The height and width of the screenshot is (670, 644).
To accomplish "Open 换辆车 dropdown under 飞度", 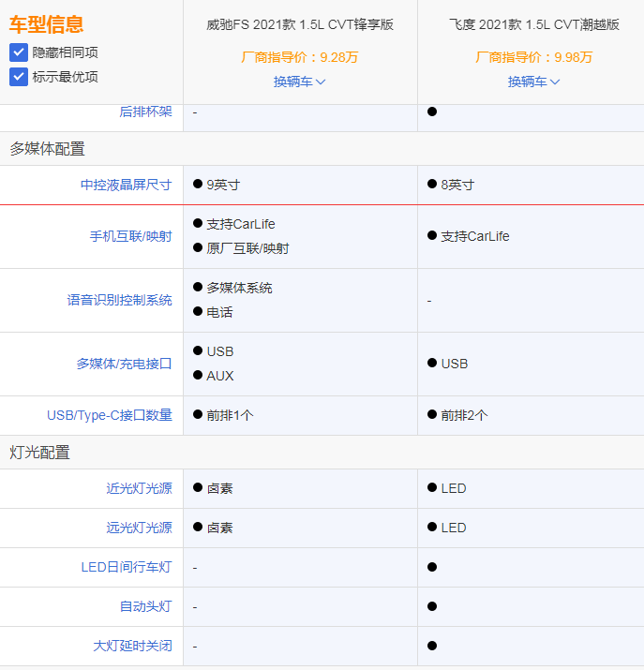I will 534,82.
